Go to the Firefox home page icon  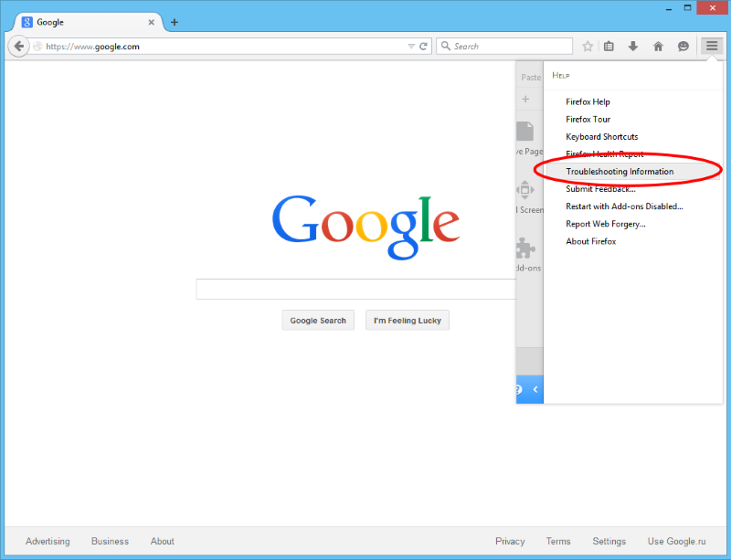coord(658,47)
